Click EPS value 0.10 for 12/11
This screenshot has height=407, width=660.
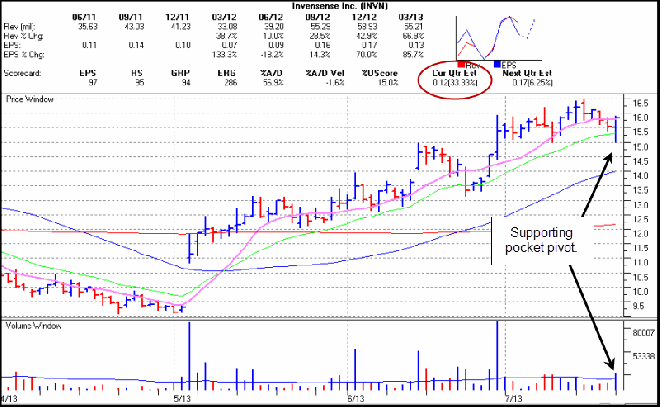(x=183, y=45)
